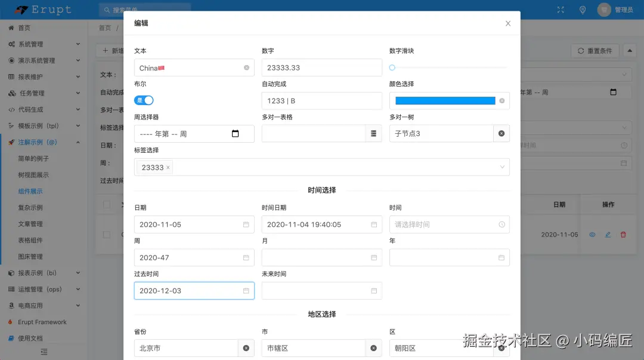Expand 任务管理 menu
Image resolution: width=644 pixels, height=360 pixels.
click(x=44, y=93)
